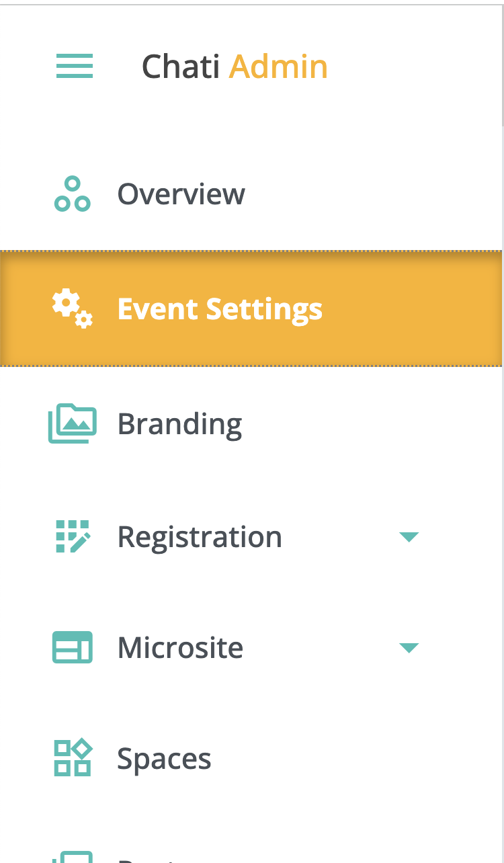
Task: Click the Chati text in the header
Action: click(x=181, y=67)
